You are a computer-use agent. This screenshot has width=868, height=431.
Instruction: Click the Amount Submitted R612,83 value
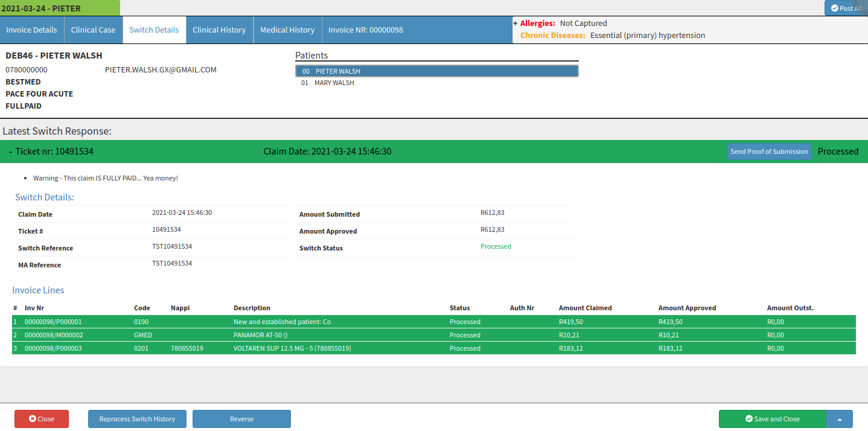[493, 212]
